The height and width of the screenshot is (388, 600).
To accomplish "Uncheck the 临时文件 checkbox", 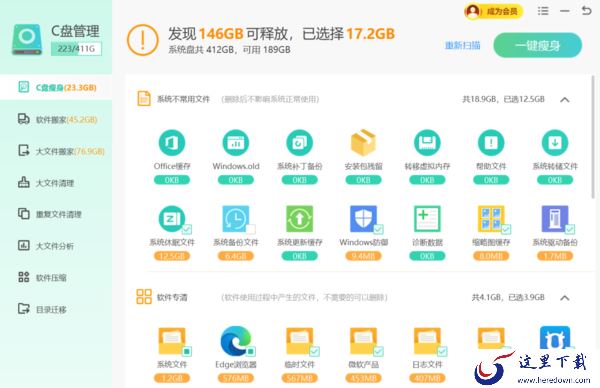I will [315, 351].
